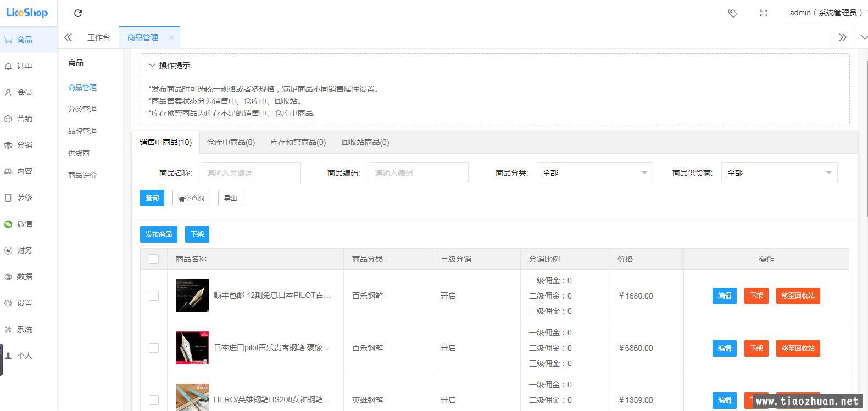
Task: Open the 商品分类 dropdown
Action: click(x=594, y=173)
